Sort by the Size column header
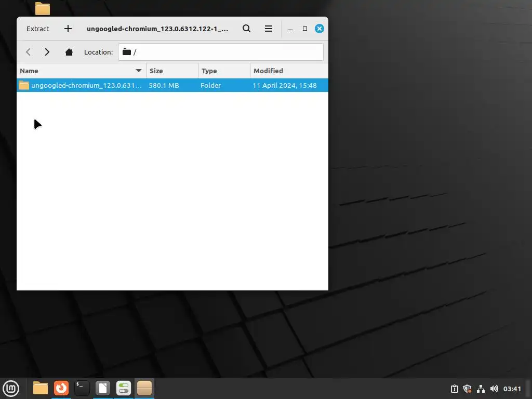 coord(172,71)
